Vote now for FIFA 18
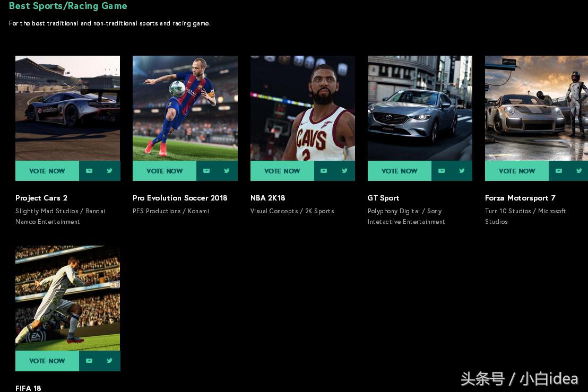Image resolution: width=588 pixels, height=392 pixels. pyautogui.click(x=47, y=361)
